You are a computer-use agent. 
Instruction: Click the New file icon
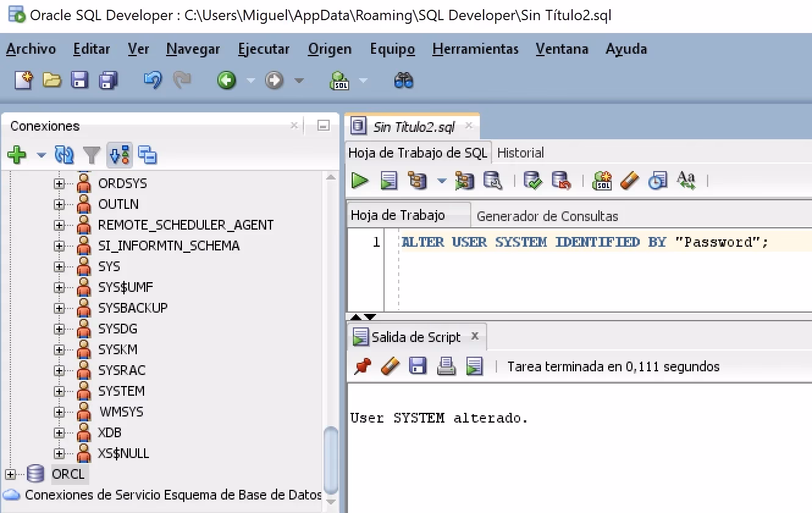click(23, 80)
